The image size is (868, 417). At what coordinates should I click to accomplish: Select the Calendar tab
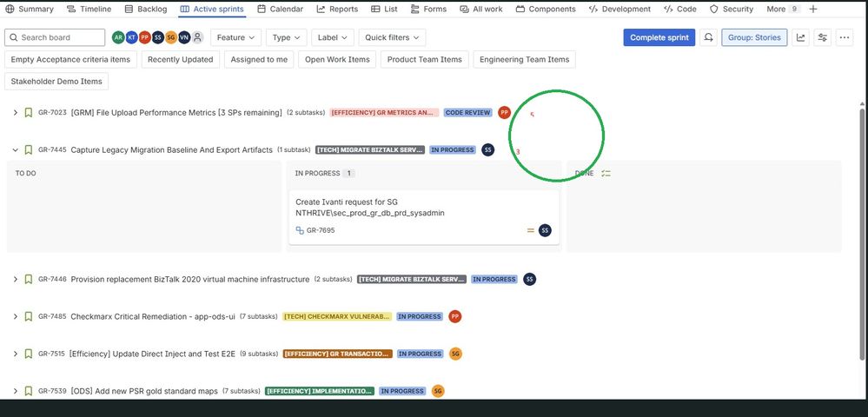pyautogui.click(x=280, y=9)
